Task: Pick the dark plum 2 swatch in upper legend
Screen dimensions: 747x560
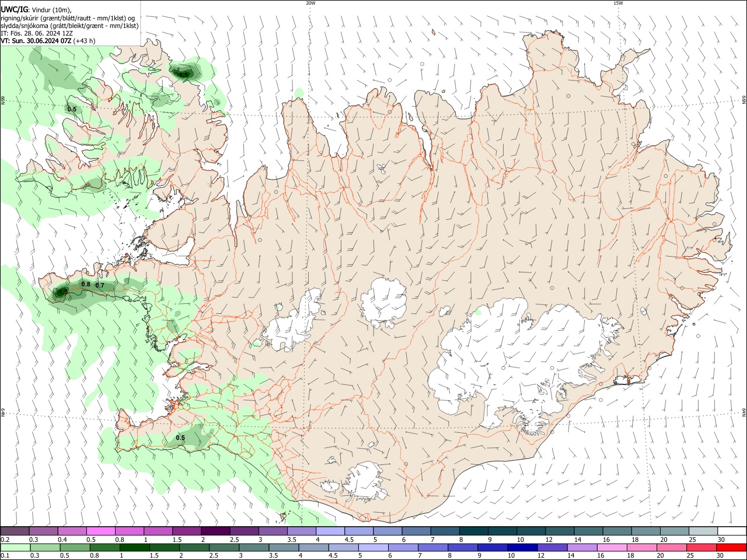Action: (215, 531)
